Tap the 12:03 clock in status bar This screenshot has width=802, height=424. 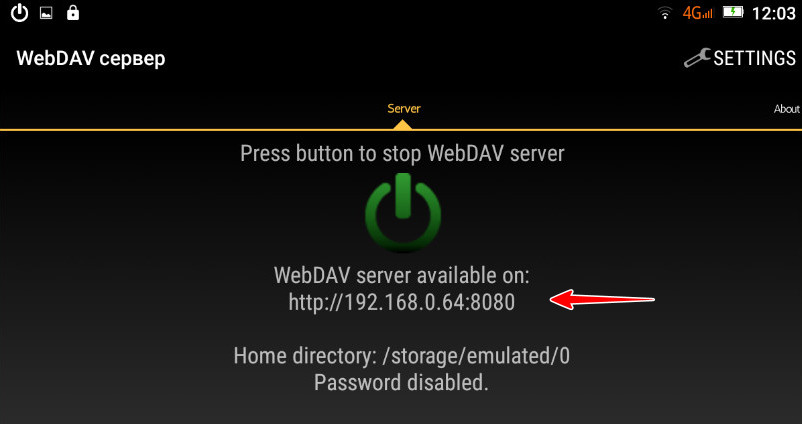773,14
